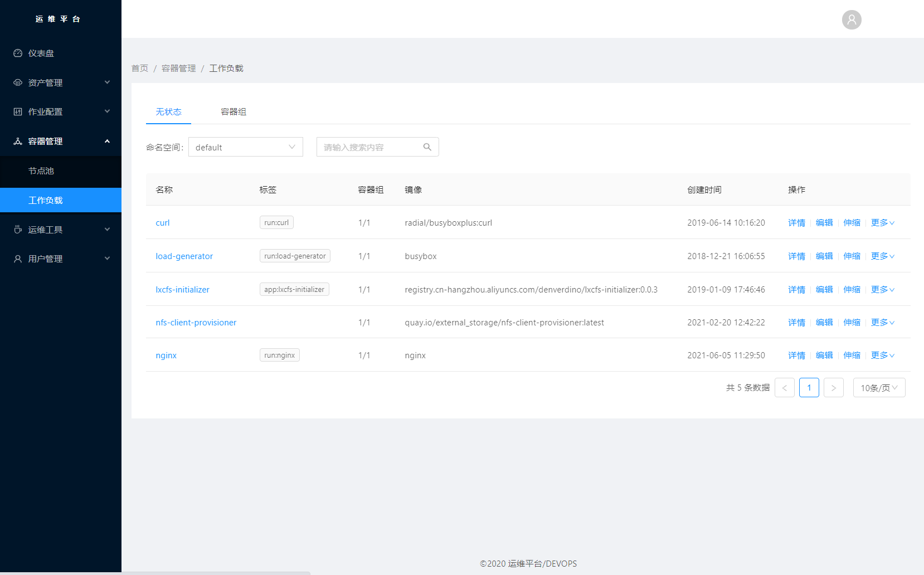Click the 资产管理 sidebar icon

tap(18, 82)
